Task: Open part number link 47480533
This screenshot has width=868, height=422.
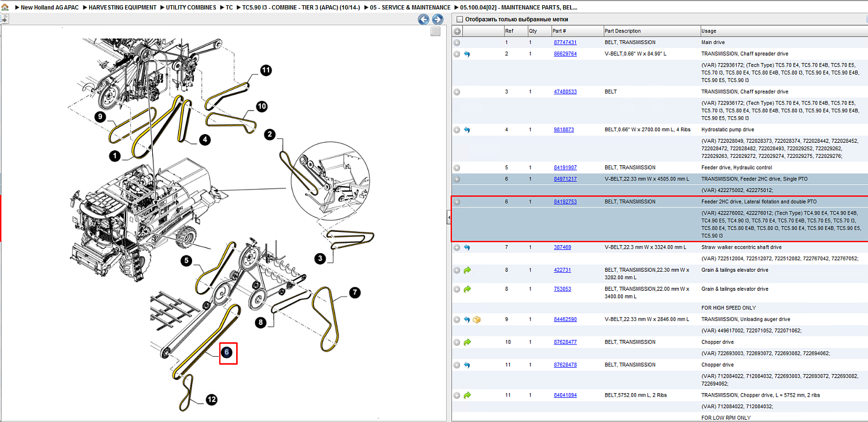Action: [x=565, y=92]
